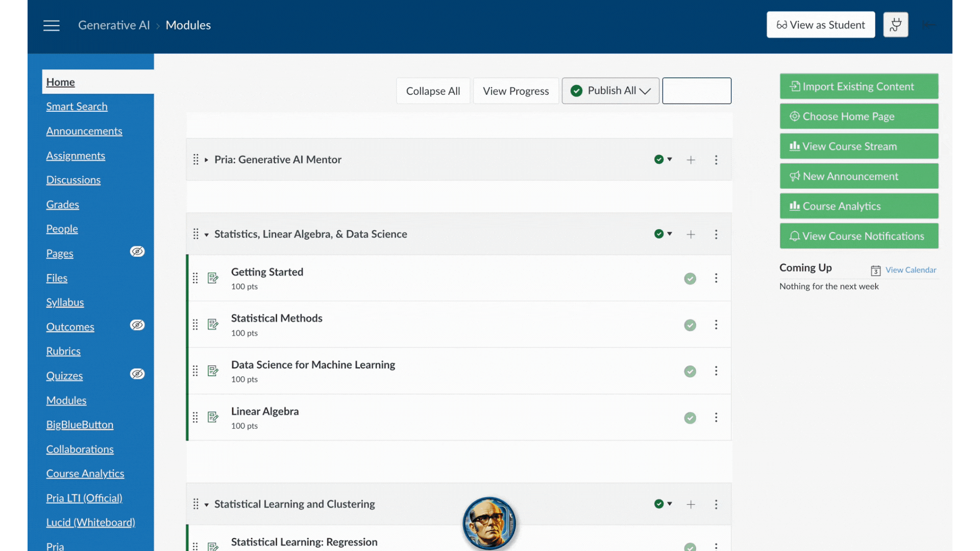Toggle published status of Getting Started

(x=690, y=279)
